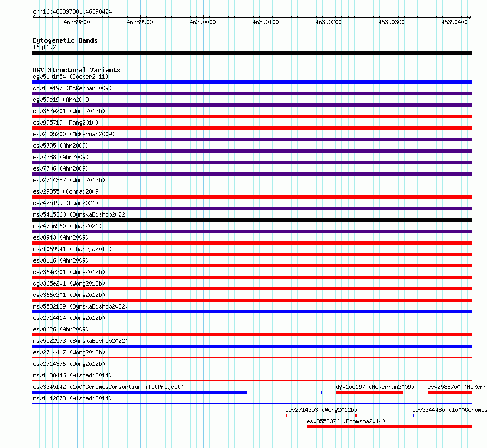Click the red bar of dgv10e197

point(369,392)
